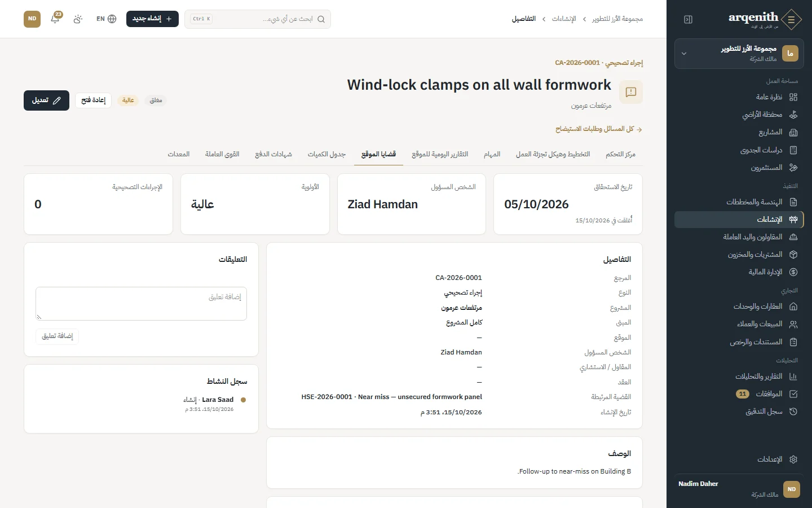Switch to المهام tab

click(x=492, y=154)
